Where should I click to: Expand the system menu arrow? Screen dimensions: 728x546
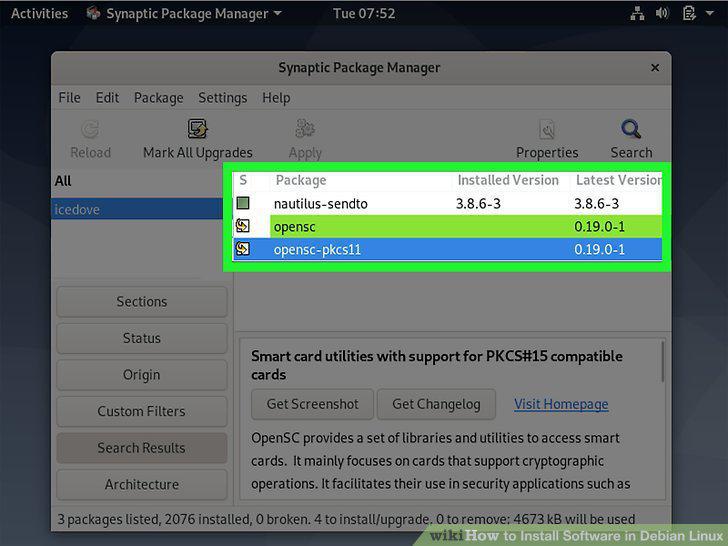[710, 13]
